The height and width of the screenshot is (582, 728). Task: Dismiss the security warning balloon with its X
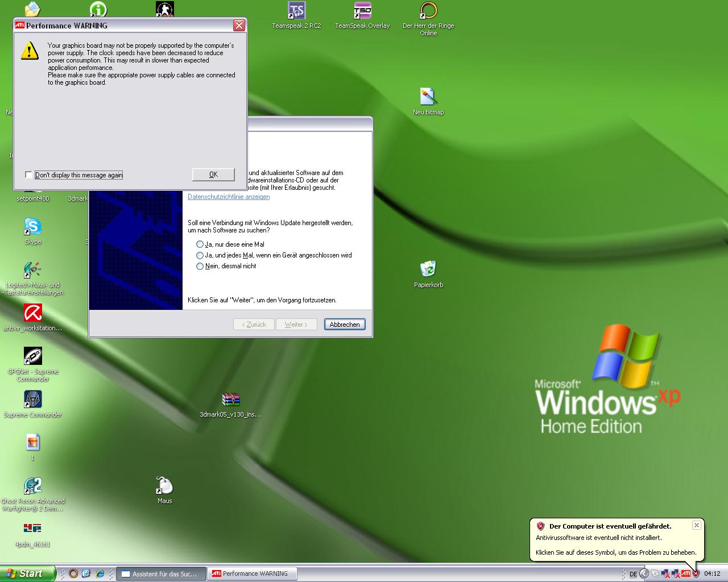696,525
